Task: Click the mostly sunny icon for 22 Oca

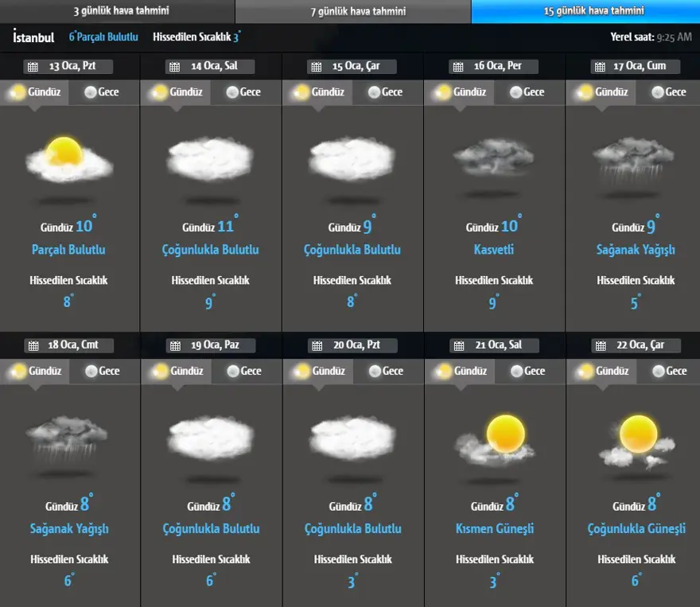Action: 636,439
